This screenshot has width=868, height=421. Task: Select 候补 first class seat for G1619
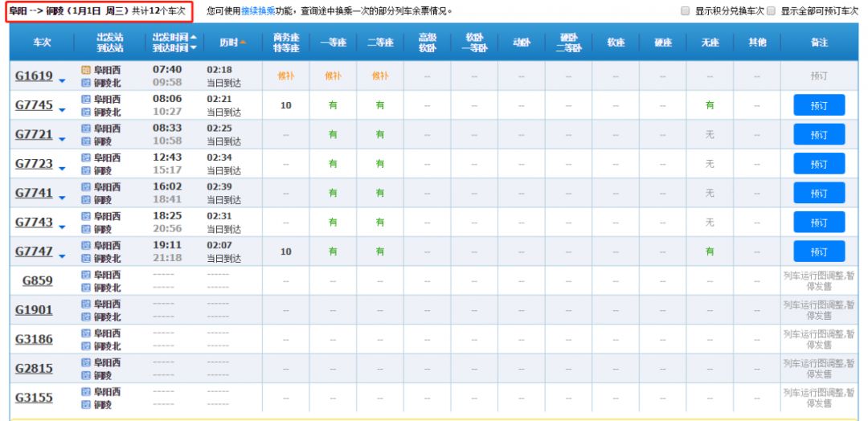click(x=333, y=76)
